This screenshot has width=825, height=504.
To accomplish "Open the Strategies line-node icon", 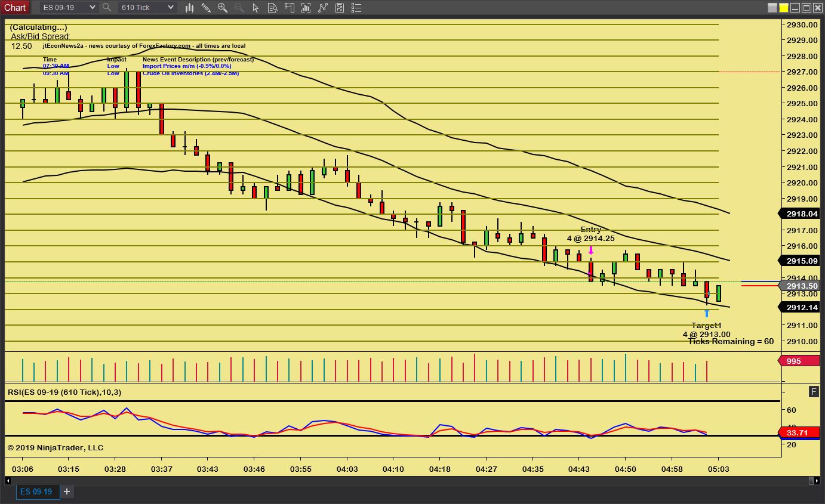I will pos(323,8).
